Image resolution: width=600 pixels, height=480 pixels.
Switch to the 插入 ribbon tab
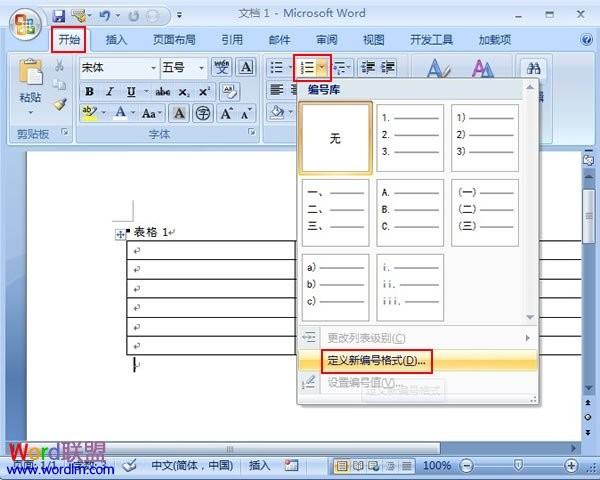pos(116,40)
